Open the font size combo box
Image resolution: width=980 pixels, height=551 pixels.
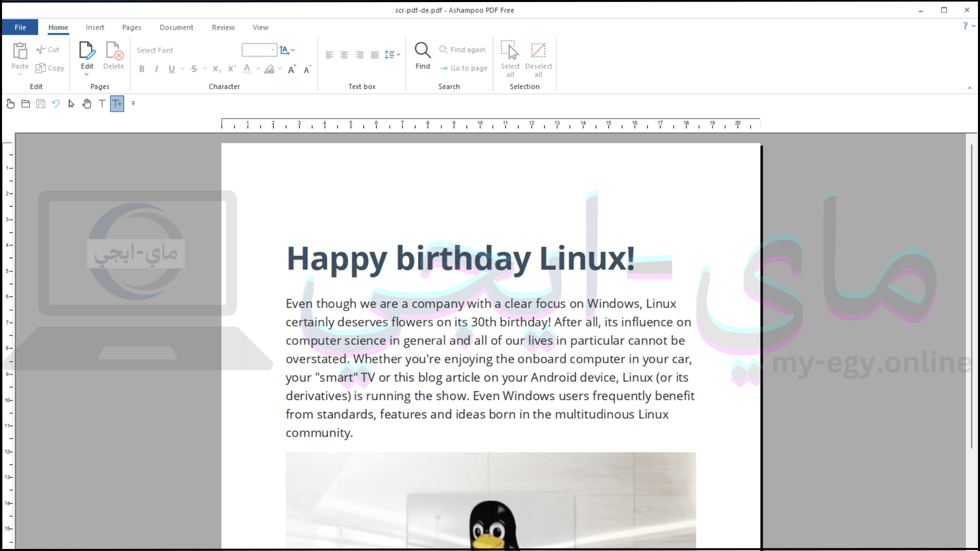pos(259,50)
